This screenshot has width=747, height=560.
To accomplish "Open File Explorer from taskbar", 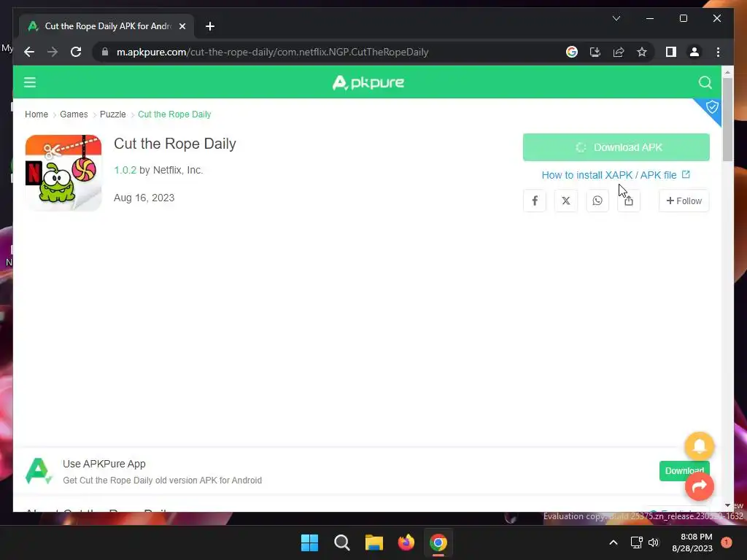I will click(x=374, y=542).
